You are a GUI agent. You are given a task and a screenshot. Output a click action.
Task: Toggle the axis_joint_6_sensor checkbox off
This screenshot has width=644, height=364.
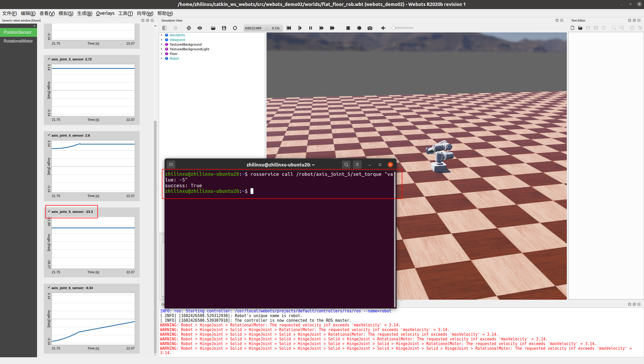coord(49,287)
